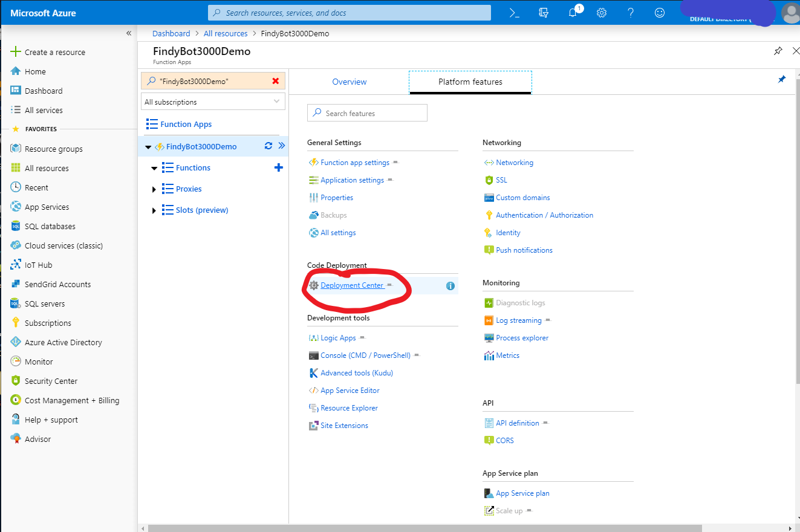The width and height of the screenshot is (800, 532).
Task: Expand the Slots (preview) node
Action: click(154, 210)
